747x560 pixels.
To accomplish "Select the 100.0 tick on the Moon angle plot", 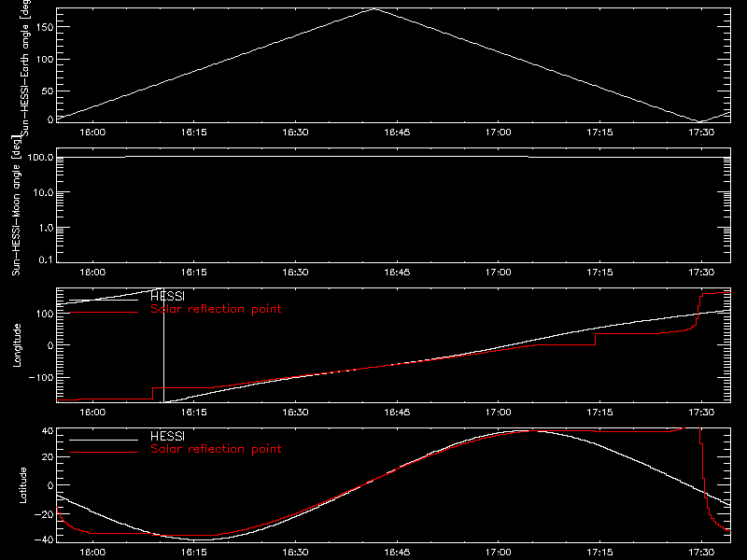I will click(x=40, y=157).
